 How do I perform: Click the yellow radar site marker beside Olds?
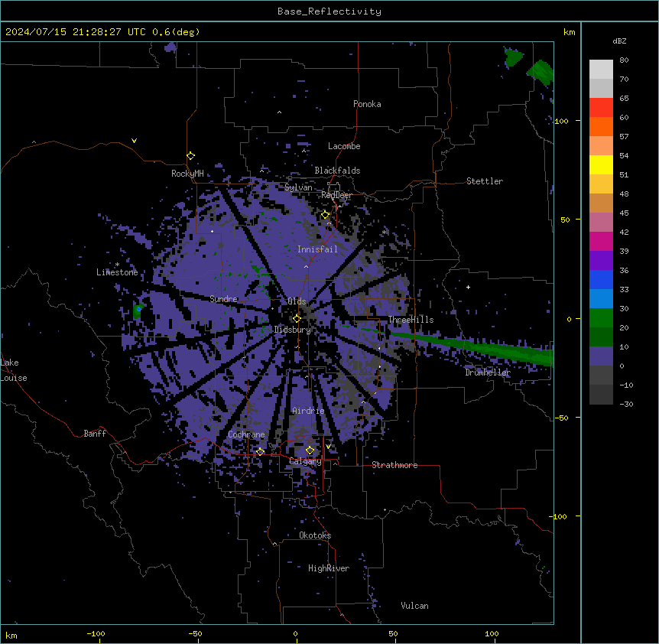click(297, 319)
